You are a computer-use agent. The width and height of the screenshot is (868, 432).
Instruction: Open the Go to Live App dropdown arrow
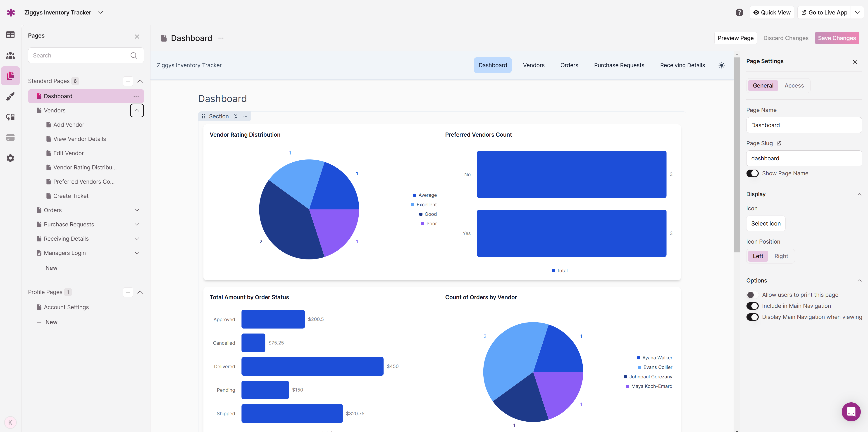(857, 12)
